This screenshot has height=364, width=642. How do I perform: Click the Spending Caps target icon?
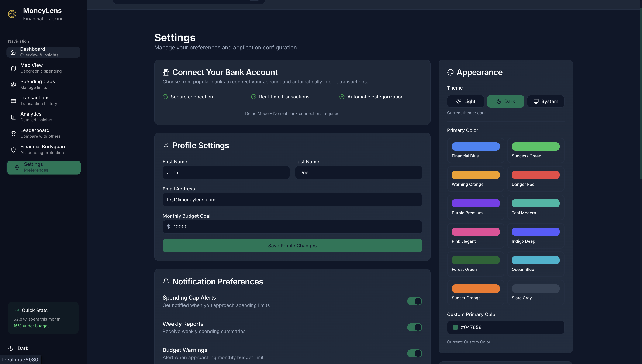click(x=14, y=85)
